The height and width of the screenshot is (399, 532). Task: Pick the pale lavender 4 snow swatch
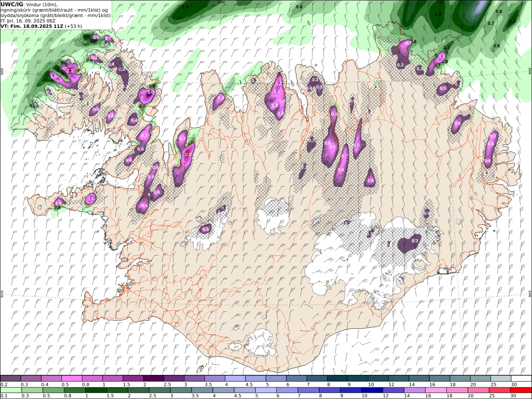pyautogui.click(x=235, y=378)
